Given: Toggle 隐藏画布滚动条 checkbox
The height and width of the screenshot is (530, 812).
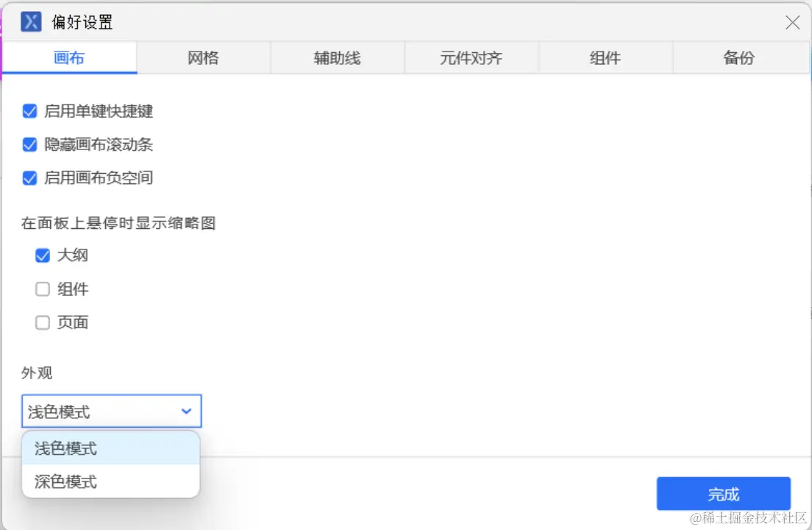Looking at the screenshot, I should (x=29, y=144).
